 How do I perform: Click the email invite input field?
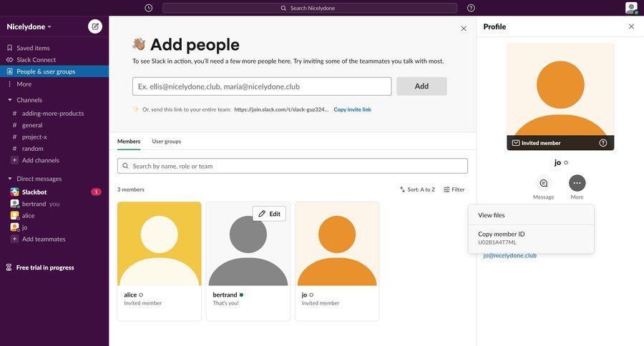(x=262, y=86)
